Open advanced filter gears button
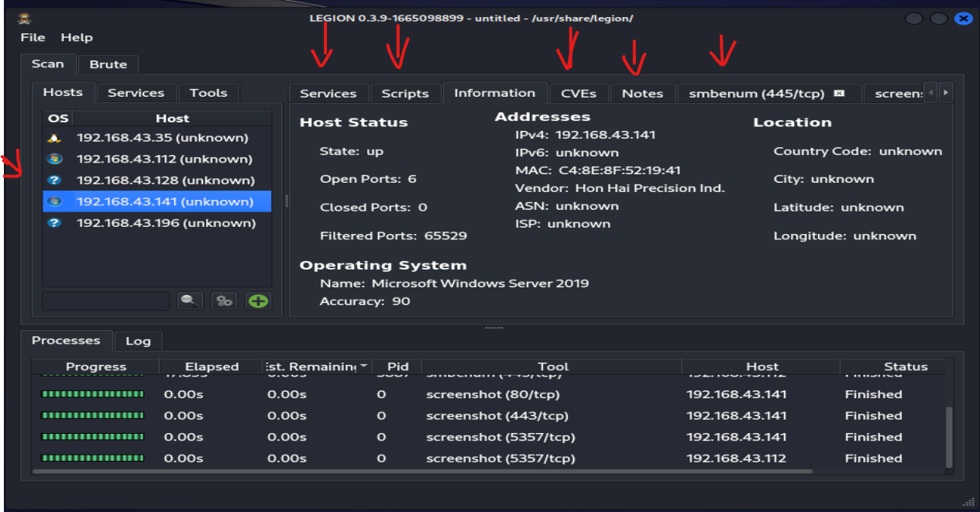The image size is (980, 512). point(225,301)
